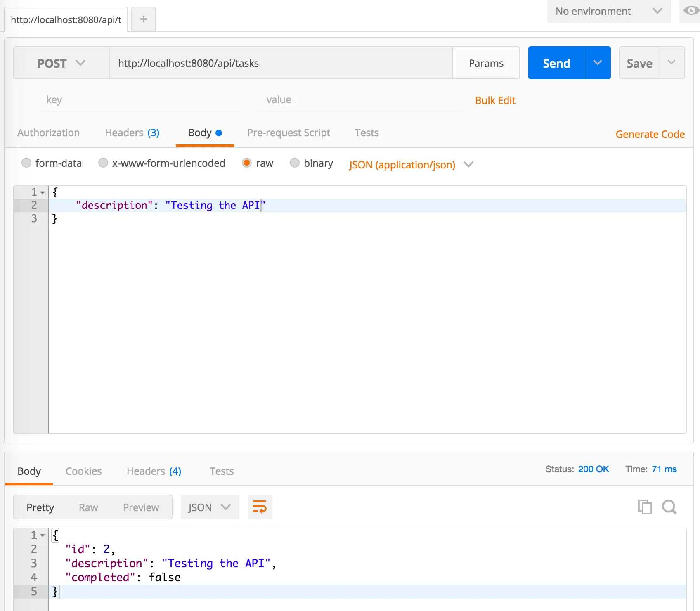Click the Generate Code link
Viewport: 700px width, 611px height.
(x=650, y=134)
